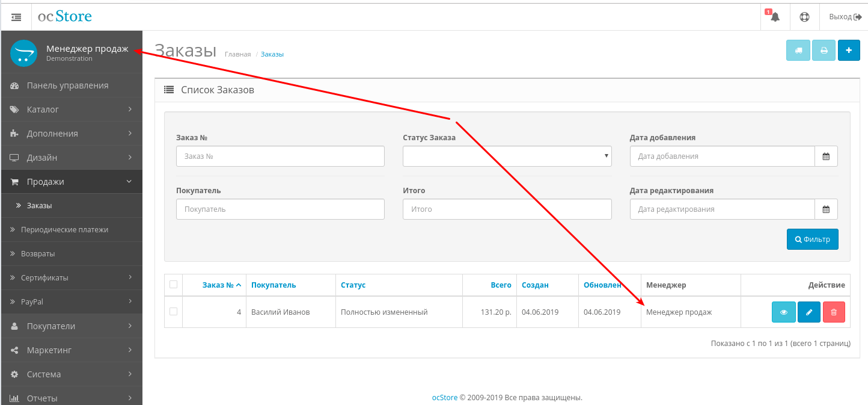Click the ocStore footer link
The image size is (868, 405).
tap(445, 398)
